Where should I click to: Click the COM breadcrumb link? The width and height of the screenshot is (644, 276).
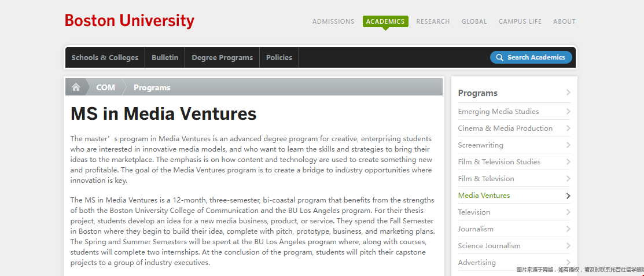(x=105, y=87)
